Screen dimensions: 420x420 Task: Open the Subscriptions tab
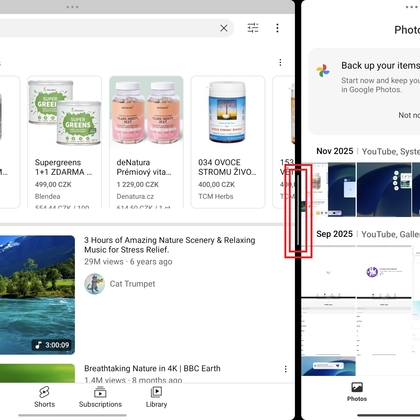point(100,397)
